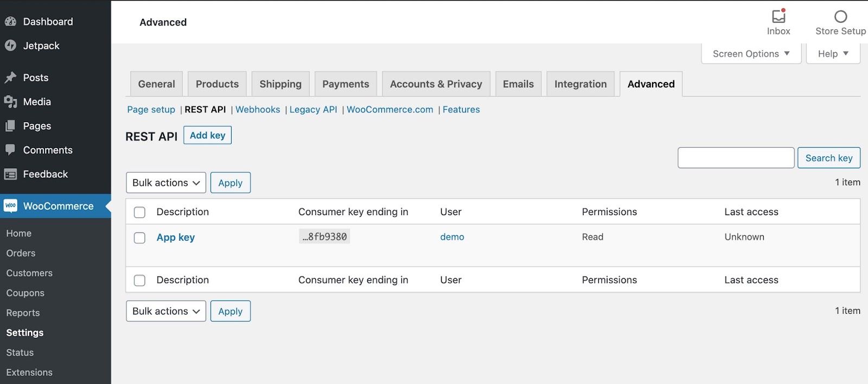This screenshot has width=868, height=384.
Task: Expand Screen Options panel
Action: (751, 54)
